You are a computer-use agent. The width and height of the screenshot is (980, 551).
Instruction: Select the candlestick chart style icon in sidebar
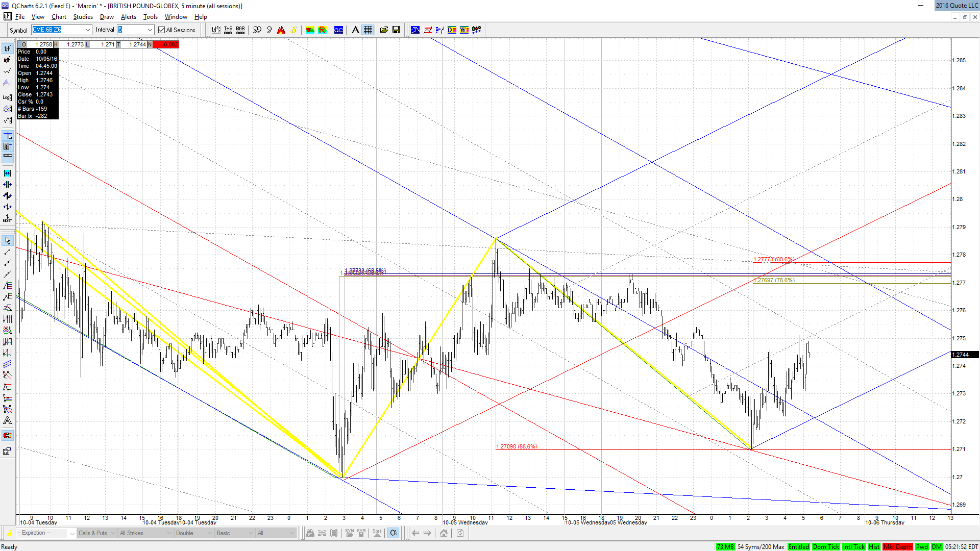click(8, 60)
